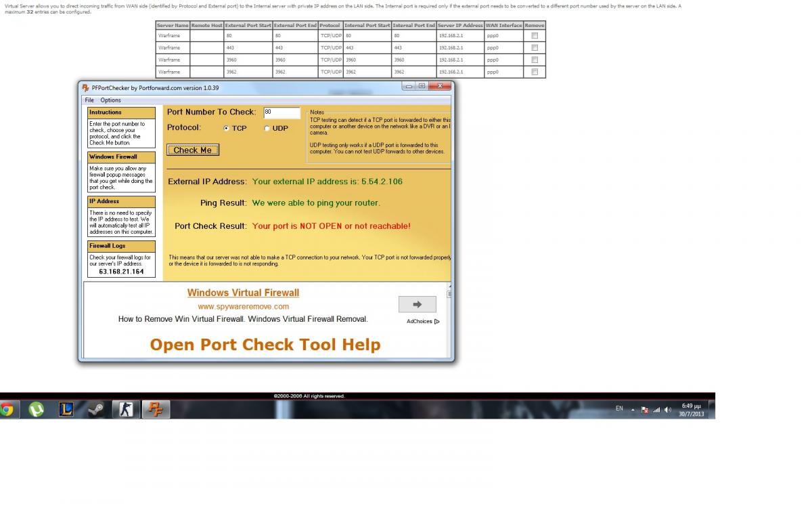Tick Remove checkbox for port 3960 row
This screenshot has width=812, height=508.
(x=535, y=60)
